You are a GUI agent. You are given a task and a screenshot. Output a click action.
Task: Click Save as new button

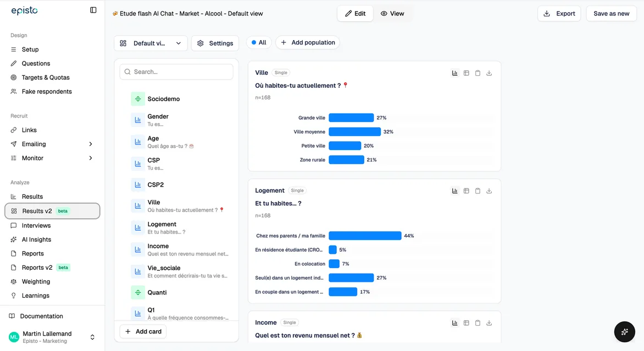coord(611,14)
